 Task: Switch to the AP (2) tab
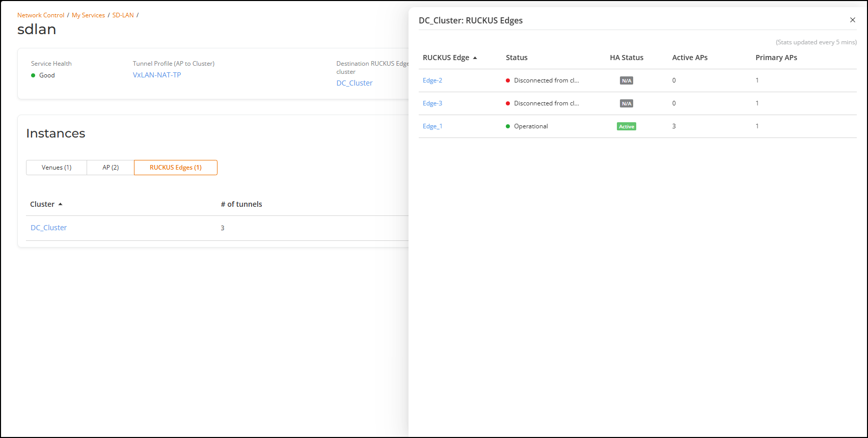(111, 168)
